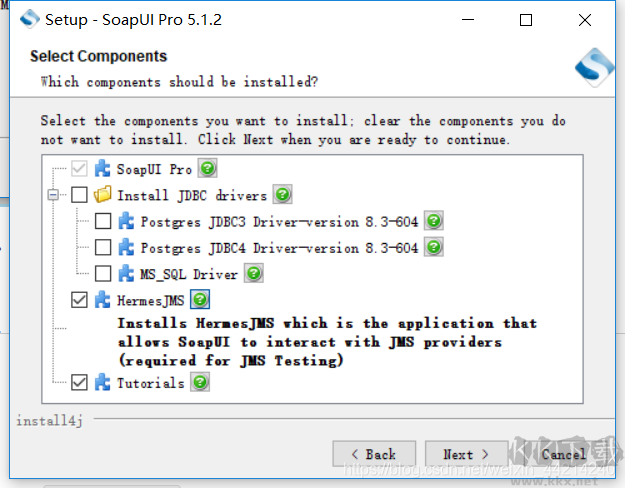Check the Postgres JDBC3 Driver option
The width and height of the screenshot is (625, 488).
pos(103,221)
